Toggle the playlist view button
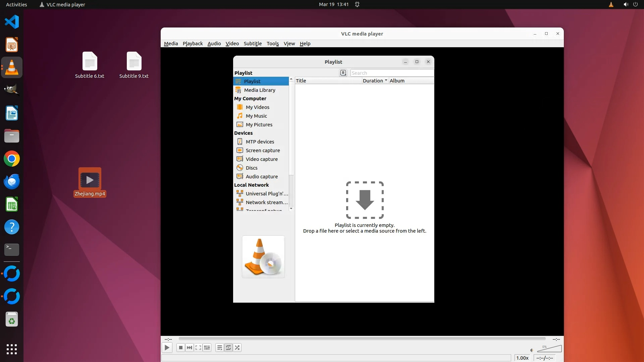Viewport: 644px width, 362px height. coord(219,348)
